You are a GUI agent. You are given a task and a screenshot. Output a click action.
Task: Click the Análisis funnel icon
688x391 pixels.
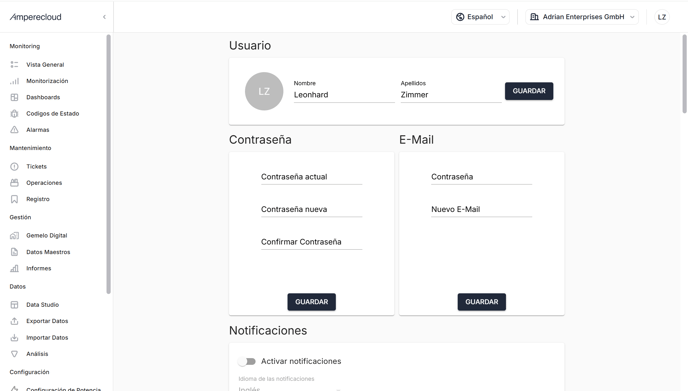click(14, 354)
